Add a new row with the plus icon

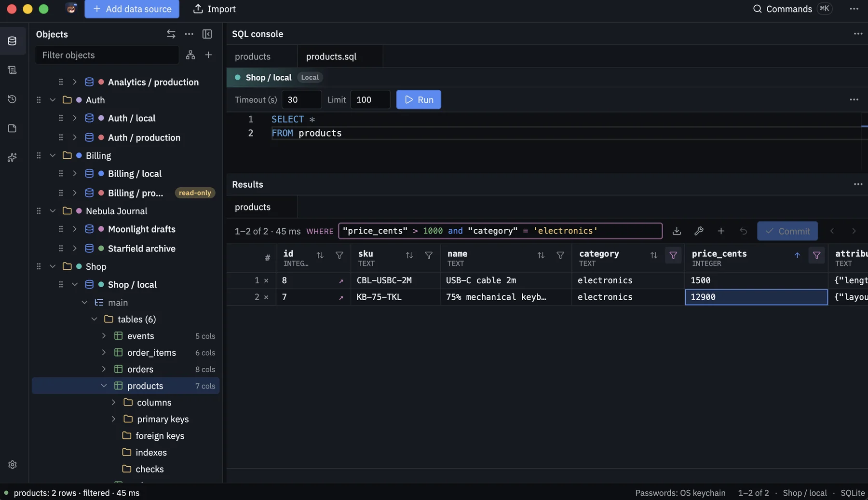[721, 231]
